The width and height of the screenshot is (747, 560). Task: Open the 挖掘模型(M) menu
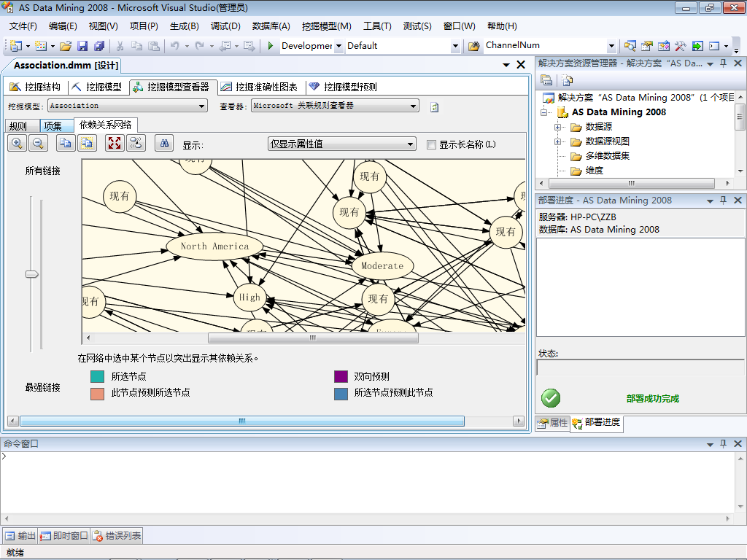tap(327, 26)
